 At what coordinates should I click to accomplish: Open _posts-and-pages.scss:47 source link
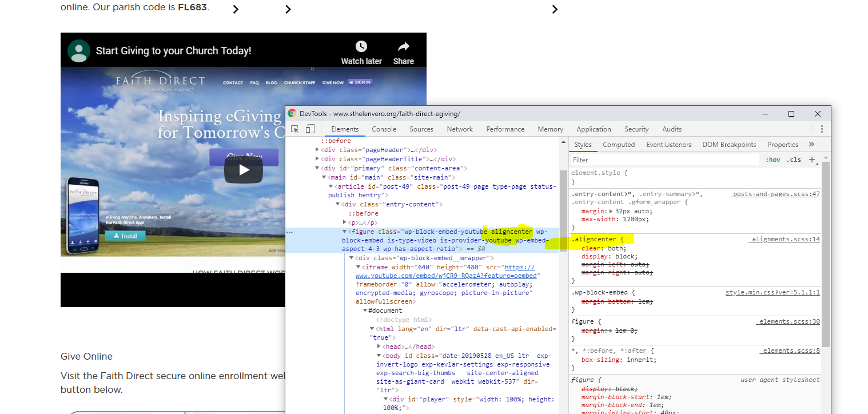(775, 194)
